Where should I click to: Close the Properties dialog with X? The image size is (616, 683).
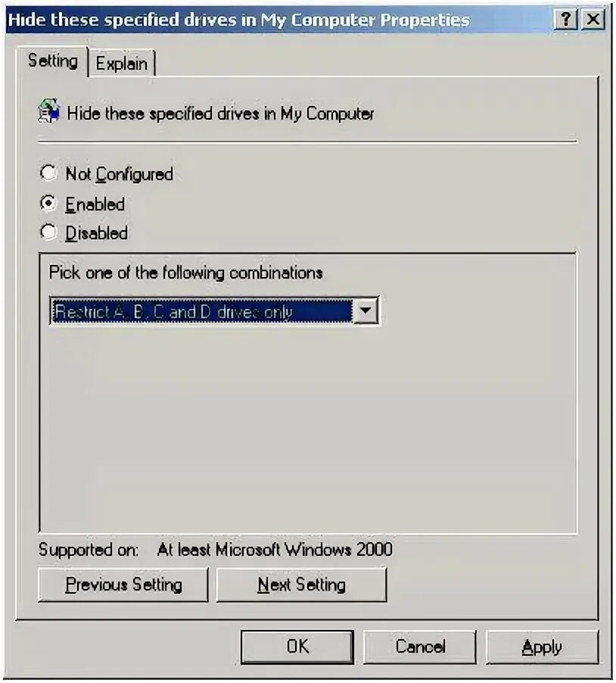click(x=593, y=20)
